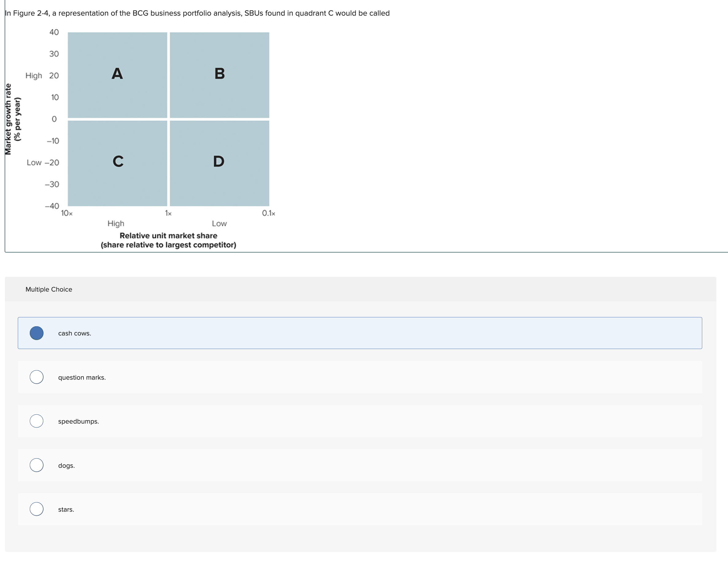Click the 'Market growth rate' axis label
728x566 pixels.
click(8, 119)
